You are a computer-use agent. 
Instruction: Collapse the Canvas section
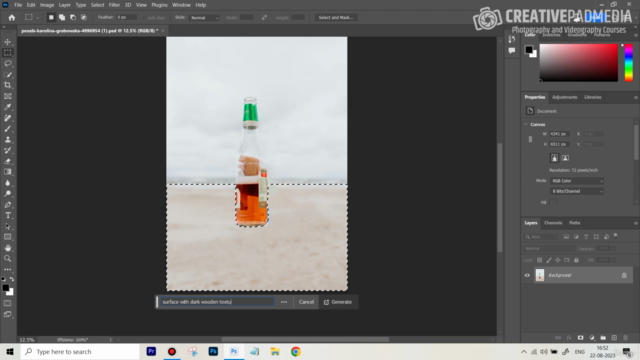click(x=526, y=124)
